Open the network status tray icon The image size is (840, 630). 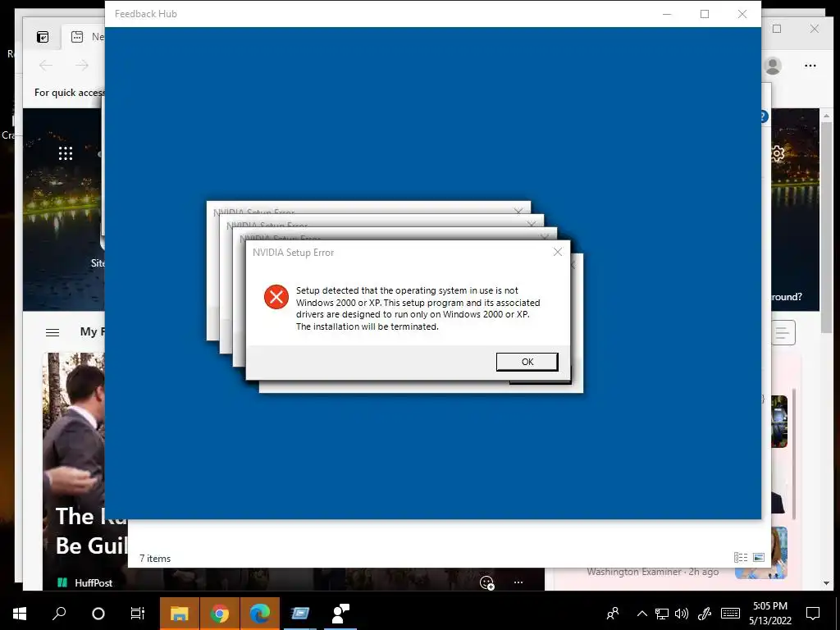(x=662, y=614)
